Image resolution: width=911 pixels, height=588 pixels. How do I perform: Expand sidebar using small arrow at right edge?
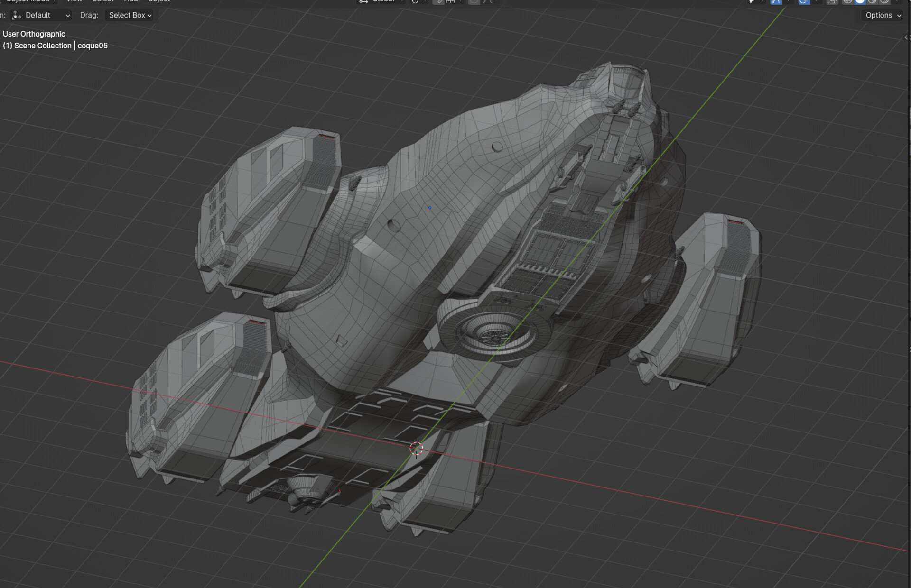tap(906, 37)
